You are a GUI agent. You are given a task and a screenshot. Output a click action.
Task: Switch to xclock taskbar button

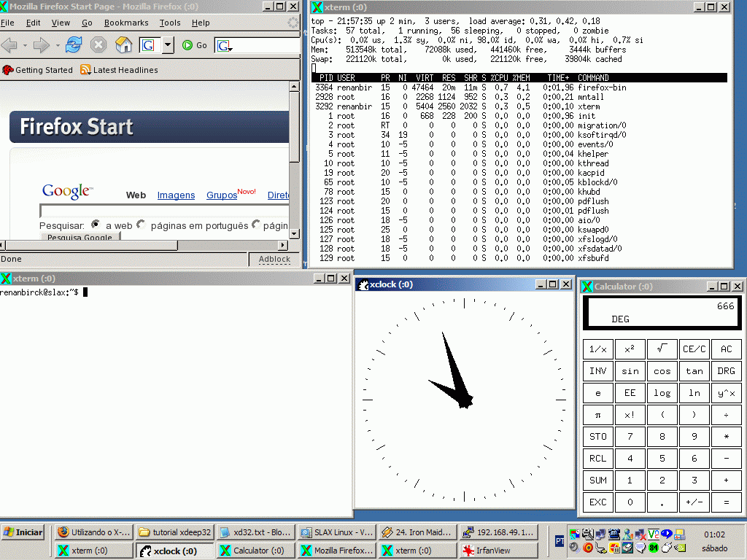(x=175, y=551)
